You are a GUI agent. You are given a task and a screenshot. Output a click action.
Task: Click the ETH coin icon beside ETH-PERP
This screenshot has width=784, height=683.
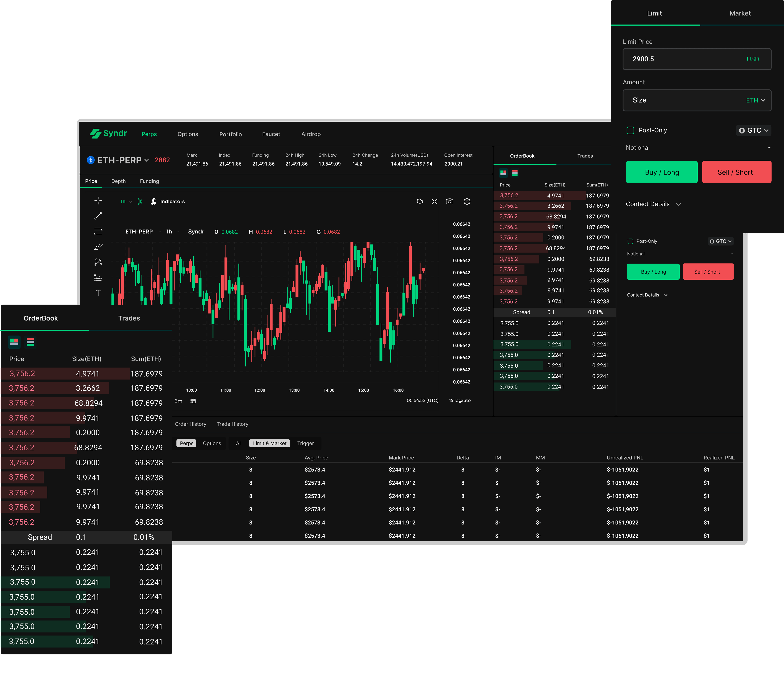point(91,160)
